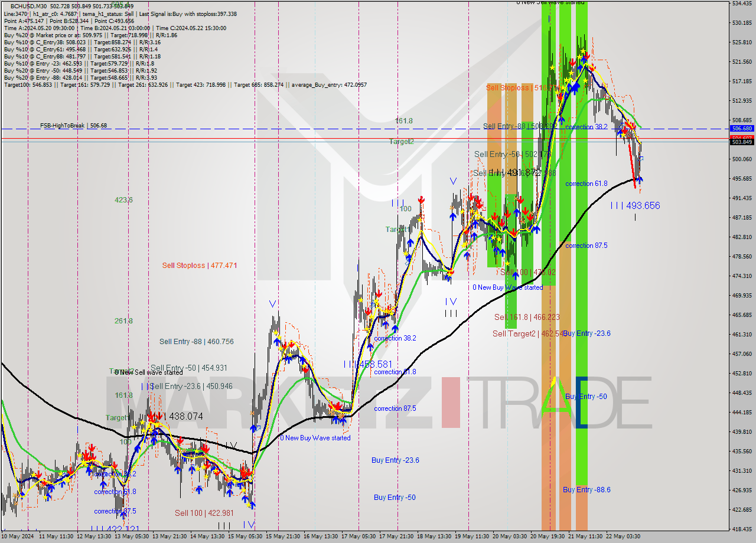Click 478.560 on the price axis

(x=742, y=256)
